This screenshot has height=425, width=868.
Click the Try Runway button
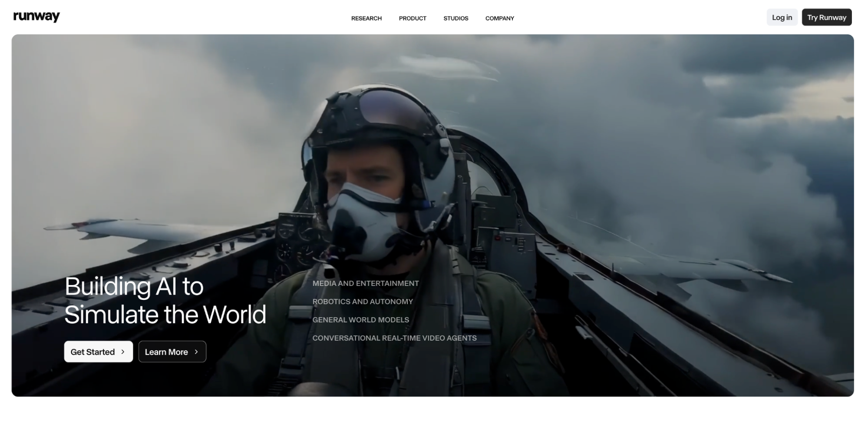pyautogui.click(x=826, y=17)
